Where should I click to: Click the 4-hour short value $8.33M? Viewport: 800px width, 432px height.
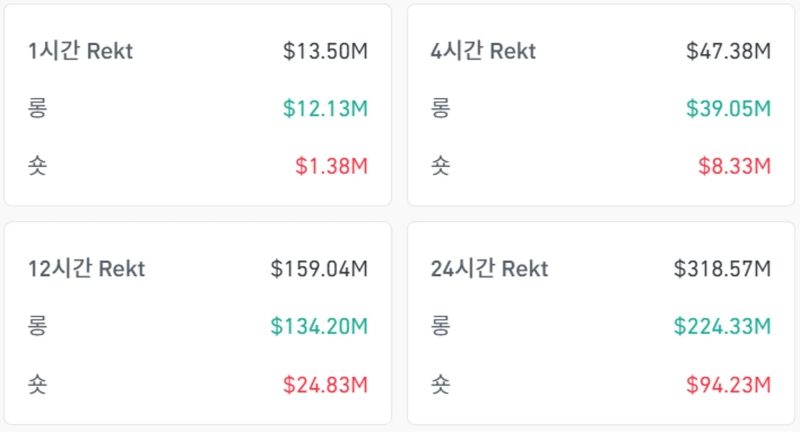tap(733, 166)
